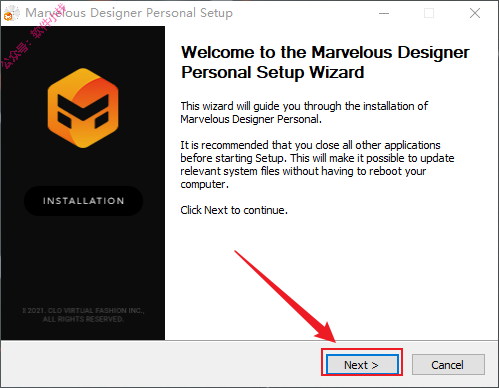The width and height of the screenshot is (499, 388).
Task: Click the black side banner below INSTALLATION
Action: pos(83,260)
